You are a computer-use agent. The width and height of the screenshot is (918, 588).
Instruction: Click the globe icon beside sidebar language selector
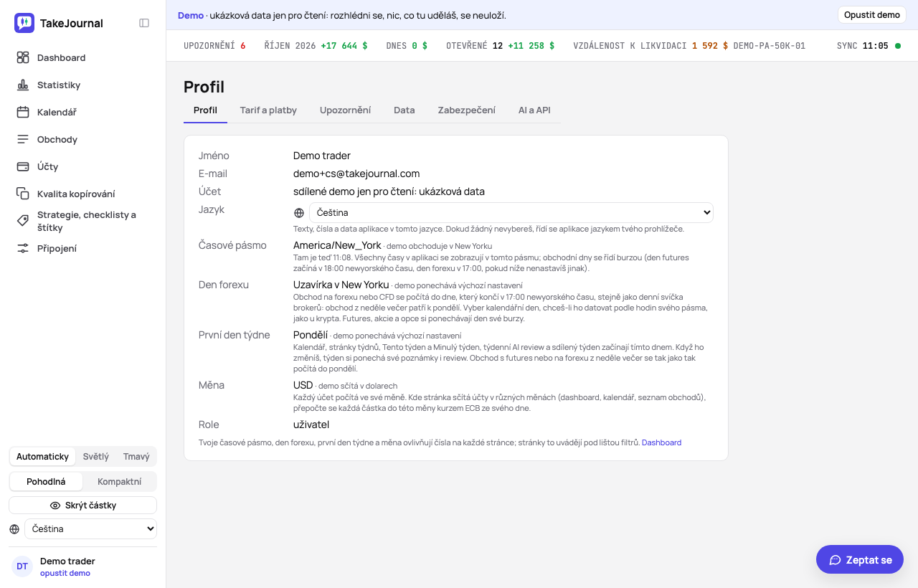pos(14,529)
